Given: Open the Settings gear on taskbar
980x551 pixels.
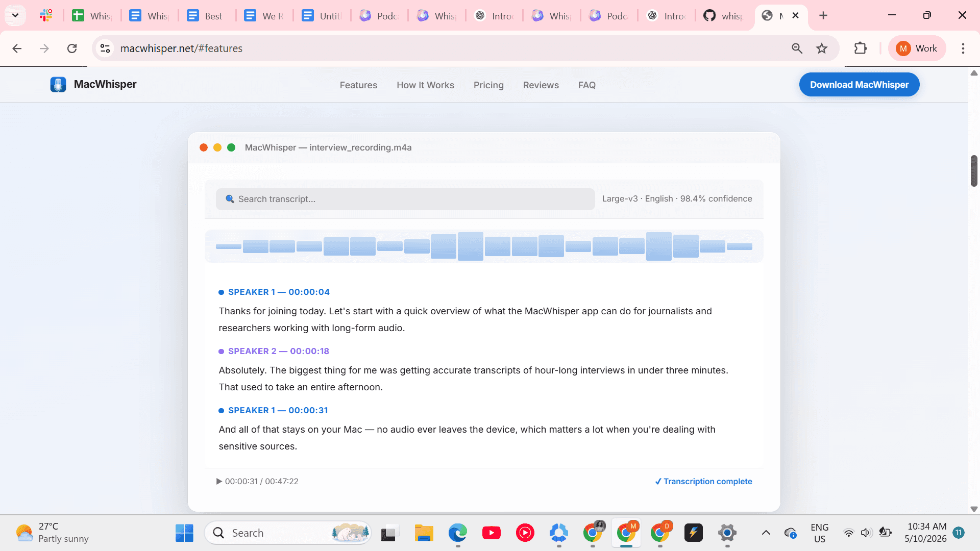Looking at the screenshot, I should point(727,533).
